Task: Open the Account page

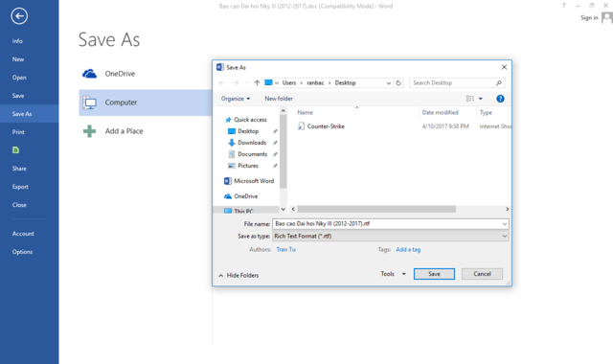Action: (x=23, y=234)
